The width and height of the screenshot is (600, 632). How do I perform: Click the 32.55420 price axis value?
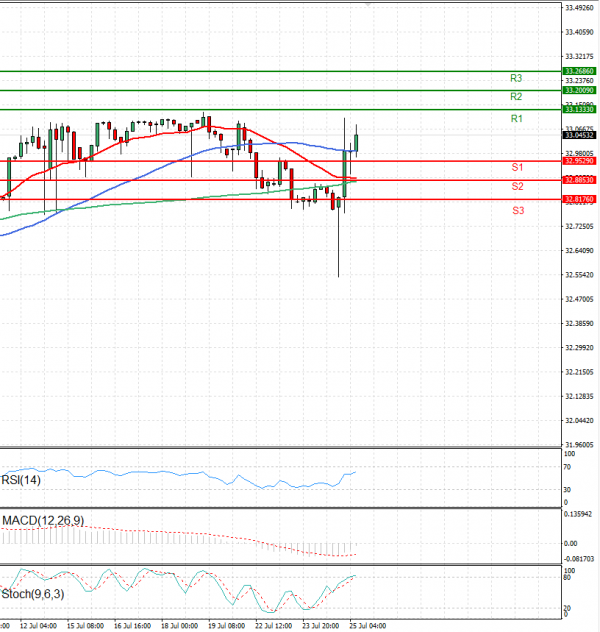[579, 275]
